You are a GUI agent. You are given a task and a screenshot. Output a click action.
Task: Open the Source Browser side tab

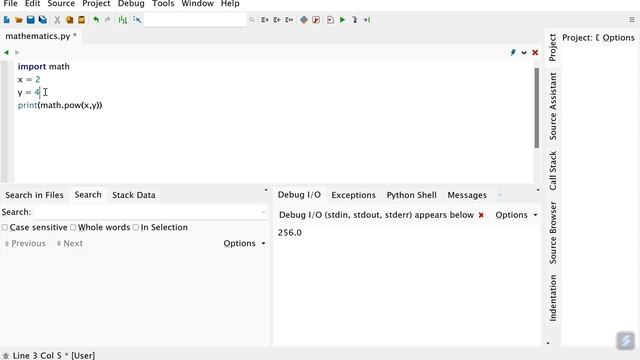point(553,233)
